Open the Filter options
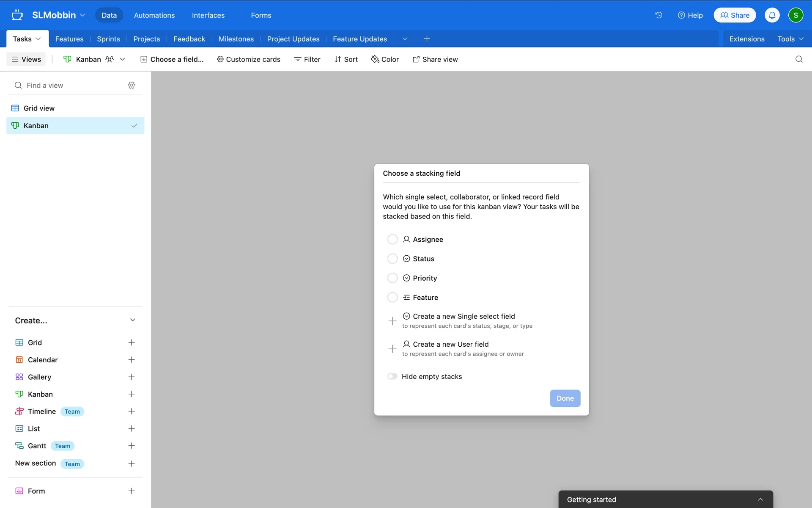Image resolution: width=812 pixels, height=508 pixels. 307,59
